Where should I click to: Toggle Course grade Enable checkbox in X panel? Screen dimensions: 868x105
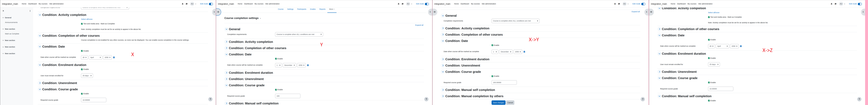82,94
